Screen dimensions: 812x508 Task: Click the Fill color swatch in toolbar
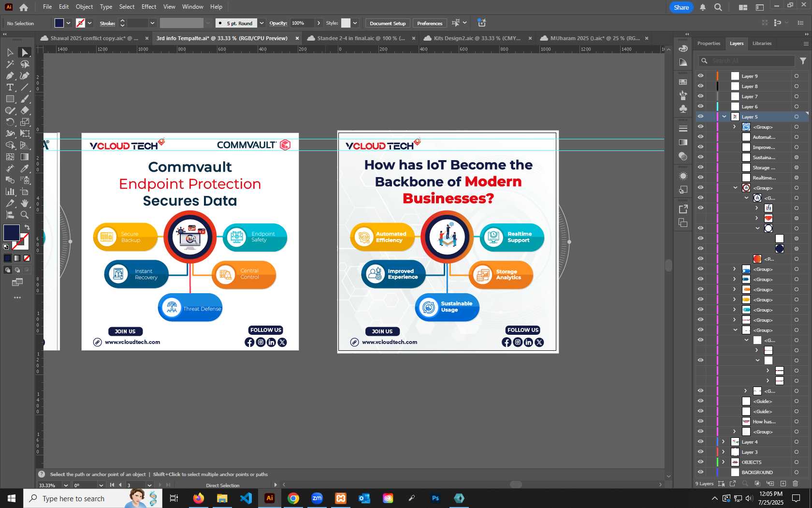pos(12,233)
